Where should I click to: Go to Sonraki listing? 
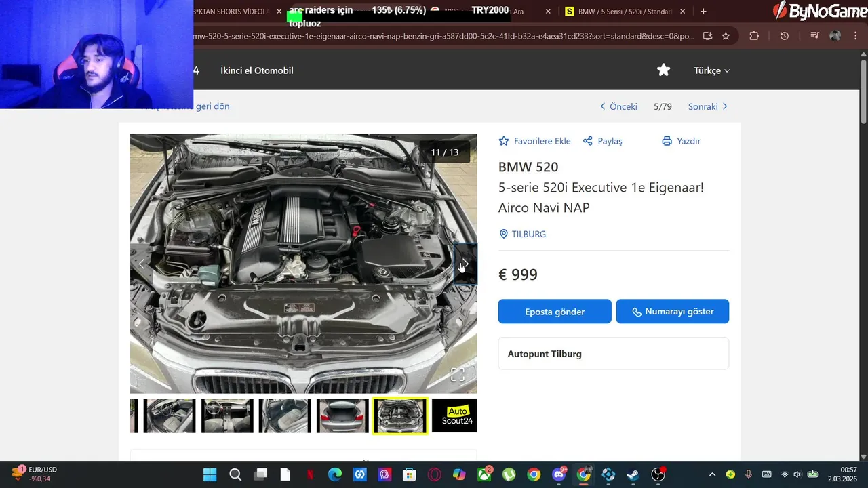pos(708,106)
